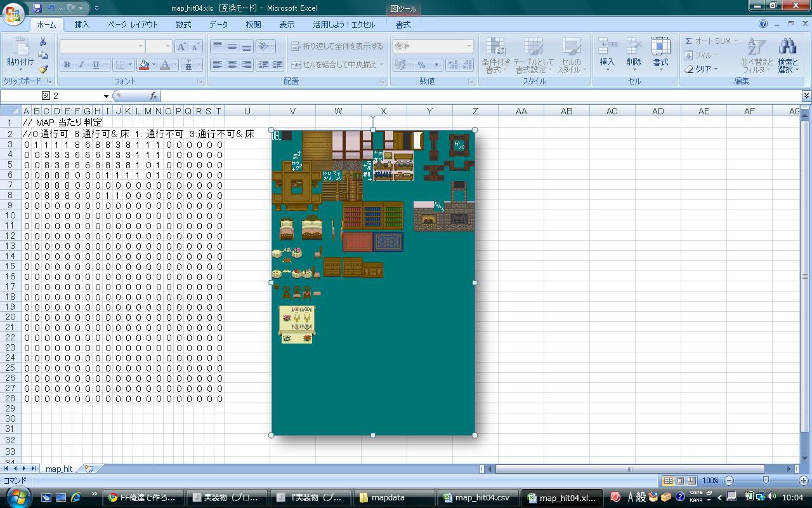Open the Name Box dropdown arrow
This screenshot has width=812, height=508.
[106, 96]
